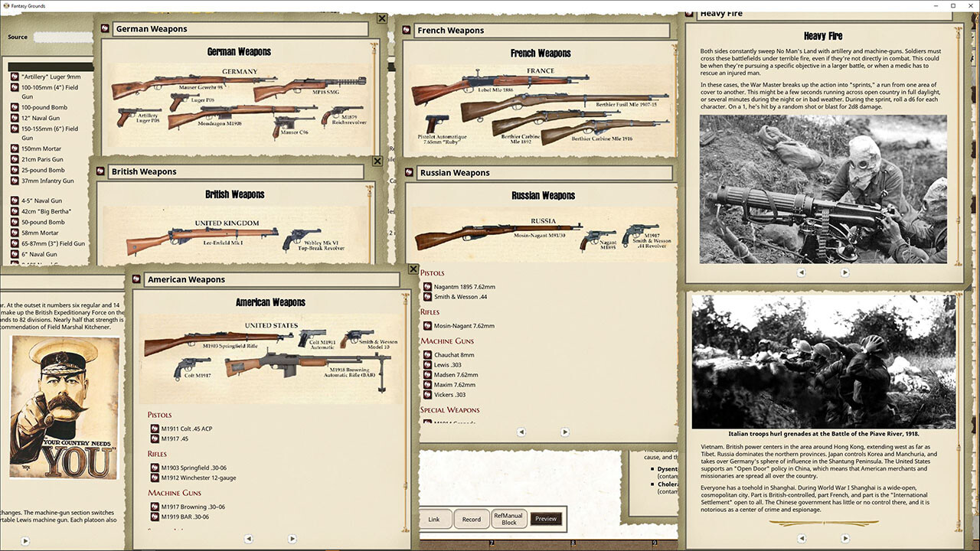
Task: Click the icon beside "Nagantm 1895 7.62mm" pistol
Action: pyautogui.click(x=426, y=285)
